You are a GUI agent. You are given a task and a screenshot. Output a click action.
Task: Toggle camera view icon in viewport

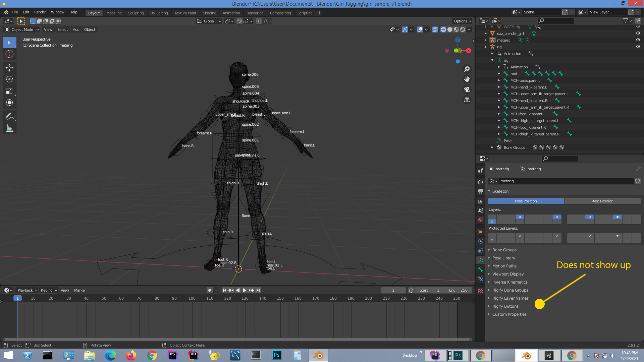467,90
